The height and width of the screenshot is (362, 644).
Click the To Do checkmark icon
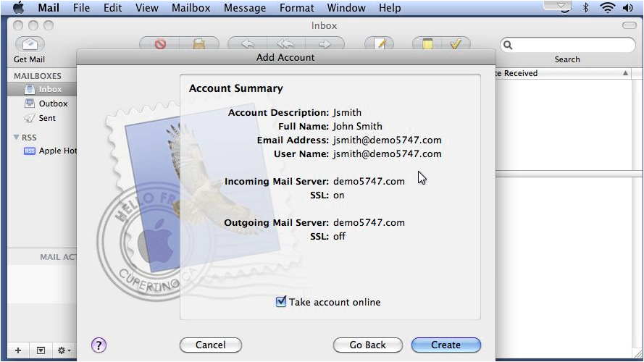(x=456, y=43)
